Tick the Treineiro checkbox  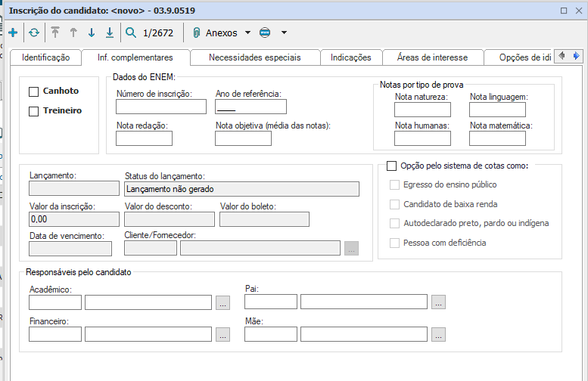coord(33,111)
